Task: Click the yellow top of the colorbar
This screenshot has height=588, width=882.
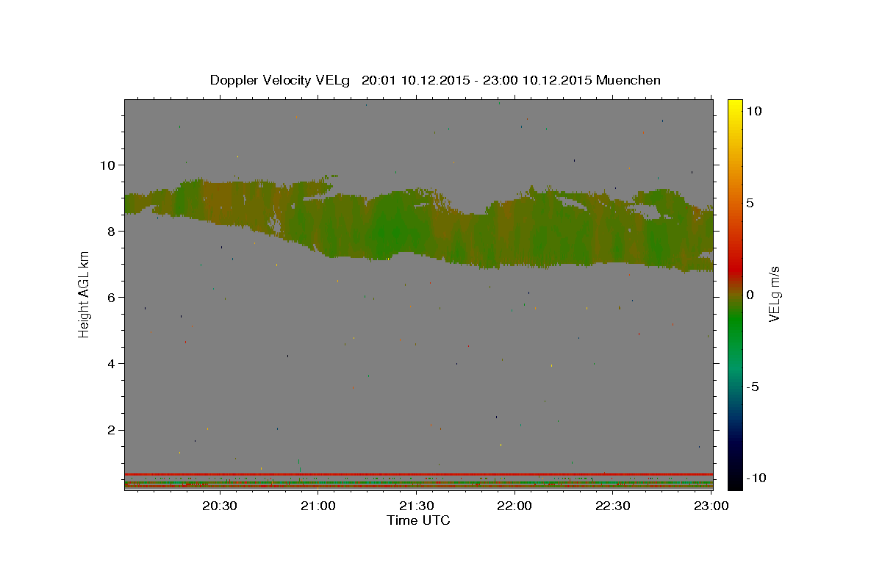Action: pyautogui.click(x=735, y=107)
